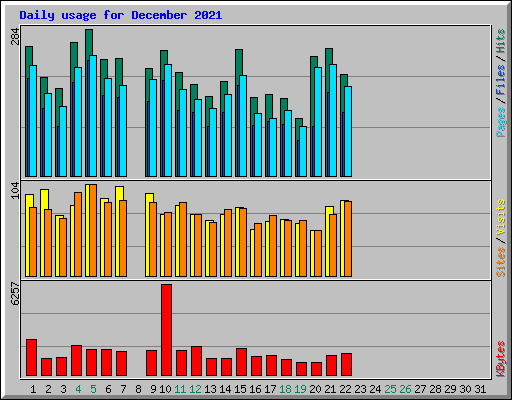The width and height of the screenshot is (512, 400).
Task: Click day label 27 on the axis
Action: pos(420,389)
